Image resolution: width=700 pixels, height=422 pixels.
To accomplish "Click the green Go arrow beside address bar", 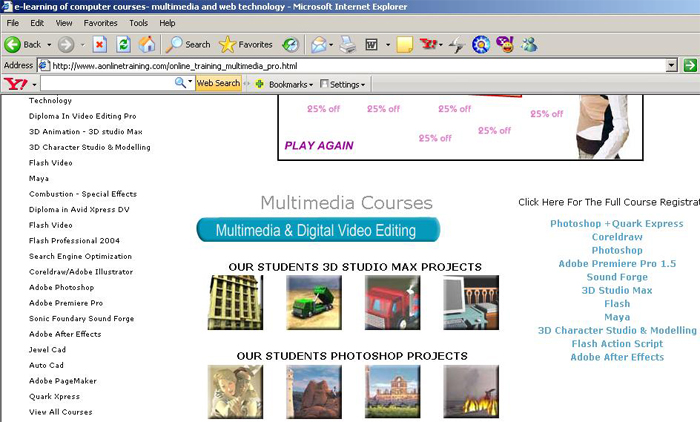I will 690,66.
